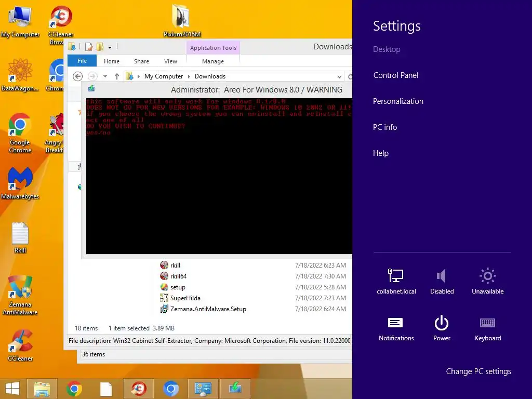Open Chrome from the taskbar
Viewport: 532px width, 399px height.
pos(74,389)
